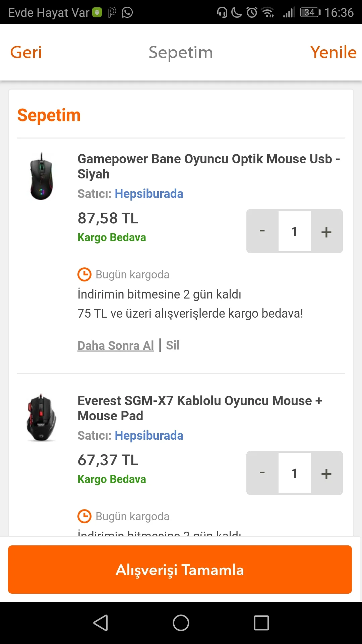Go back using Geri
Viewport: 362px width, 644px height.
point(26,52)
